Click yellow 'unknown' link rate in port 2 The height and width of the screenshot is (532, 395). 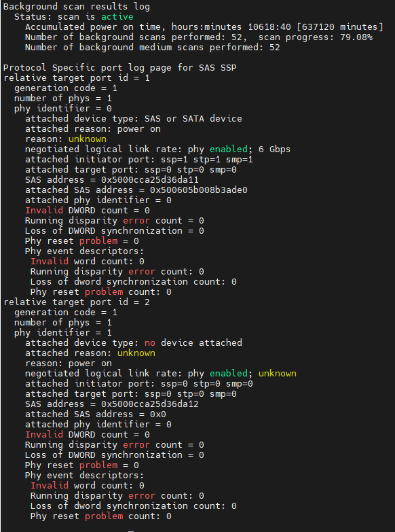point(278,373)
